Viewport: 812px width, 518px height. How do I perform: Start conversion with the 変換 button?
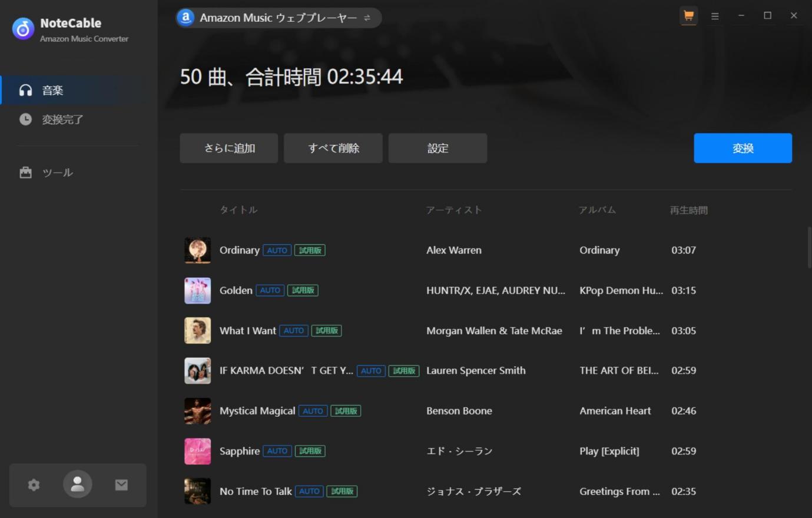[x=743, y=148]
